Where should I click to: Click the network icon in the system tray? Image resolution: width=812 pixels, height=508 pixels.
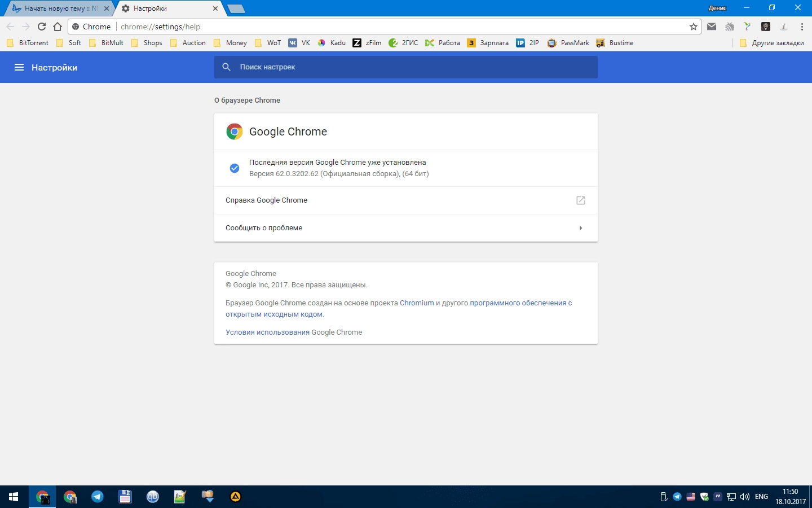pyautogui.click(x=731, y=497)
